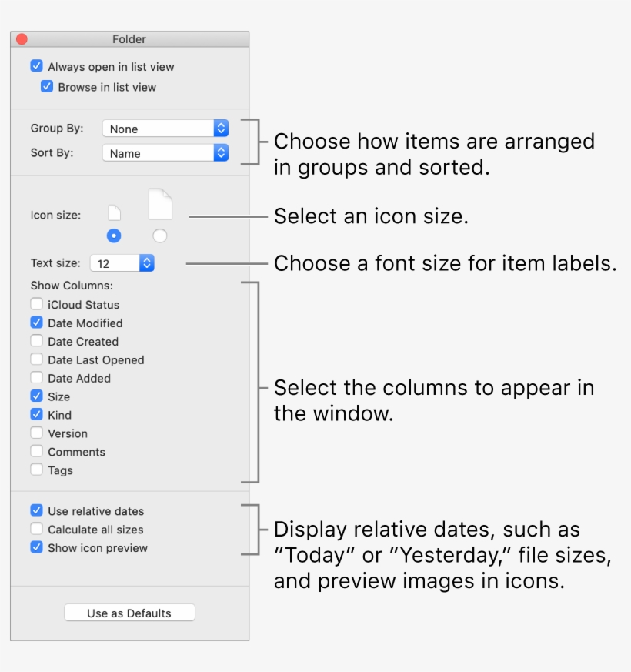Enable the Date Last Opened column
This screenshot has height=672, width=631.
click(36, 359)
